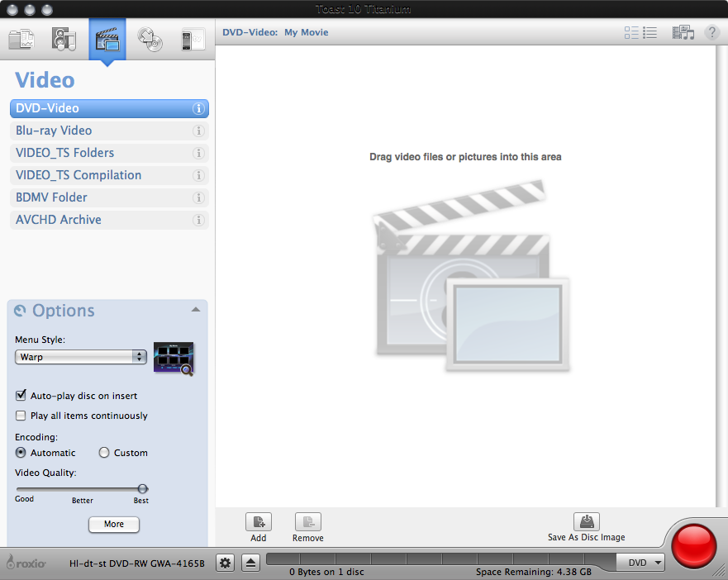
Task: Open the Copy disc category icon
Action: (x=150, y=40)
